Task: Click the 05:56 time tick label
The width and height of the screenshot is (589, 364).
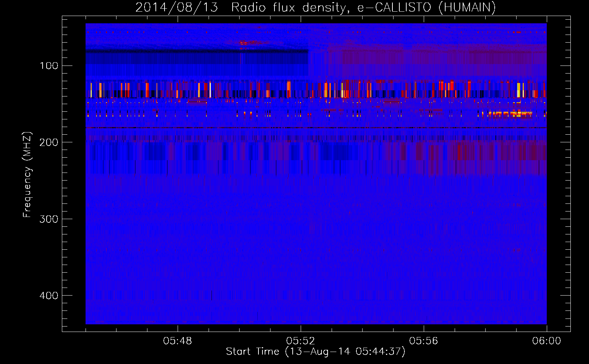Action: pos(423,341)
